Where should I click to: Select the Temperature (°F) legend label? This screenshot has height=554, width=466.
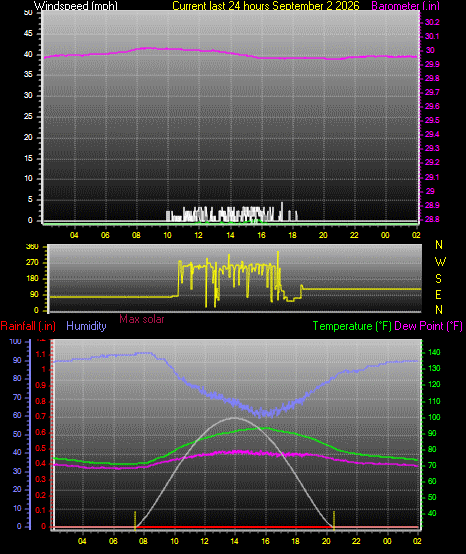(352, 326)
